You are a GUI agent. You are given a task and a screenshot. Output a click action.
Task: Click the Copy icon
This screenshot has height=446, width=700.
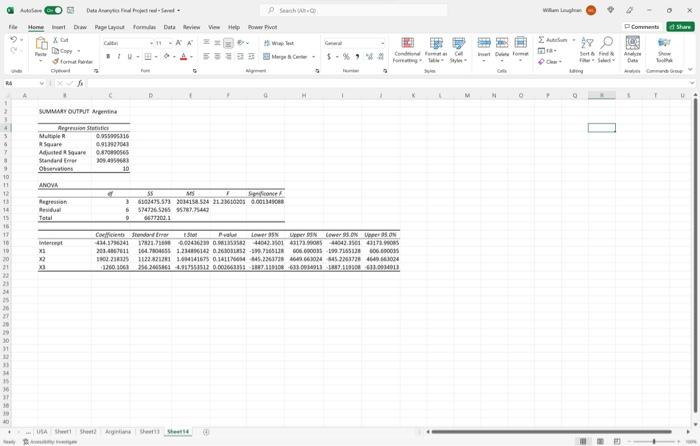[x=56, y=51]
